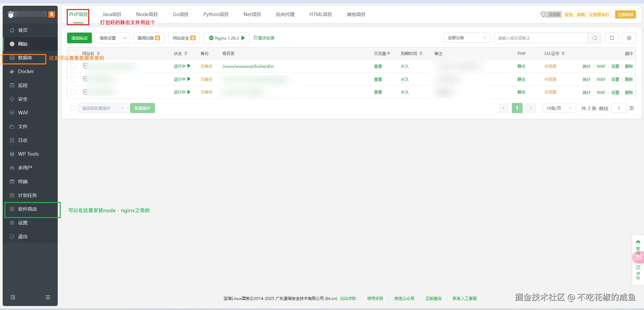The image size is (644, 310).
Task: Check the box for the /www/wwwroot/bishe/dist site
Action: 73,66
